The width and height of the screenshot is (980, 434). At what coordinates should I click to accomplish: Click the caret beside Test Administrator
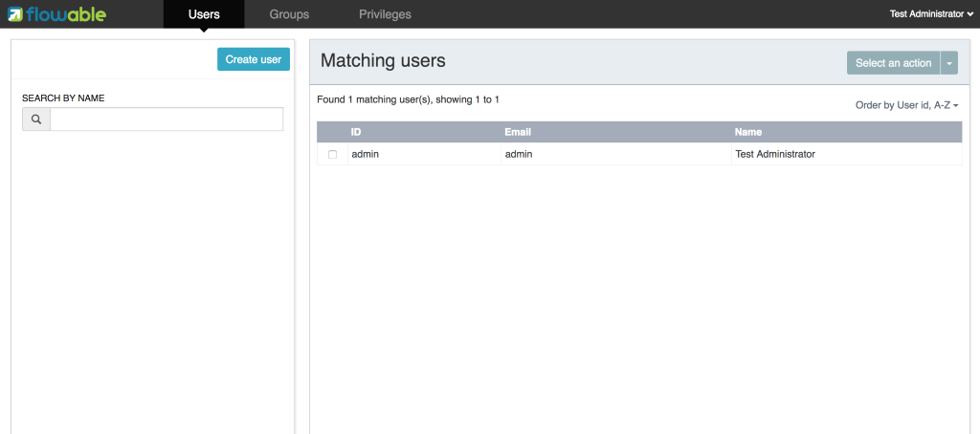tap(969, 14)
